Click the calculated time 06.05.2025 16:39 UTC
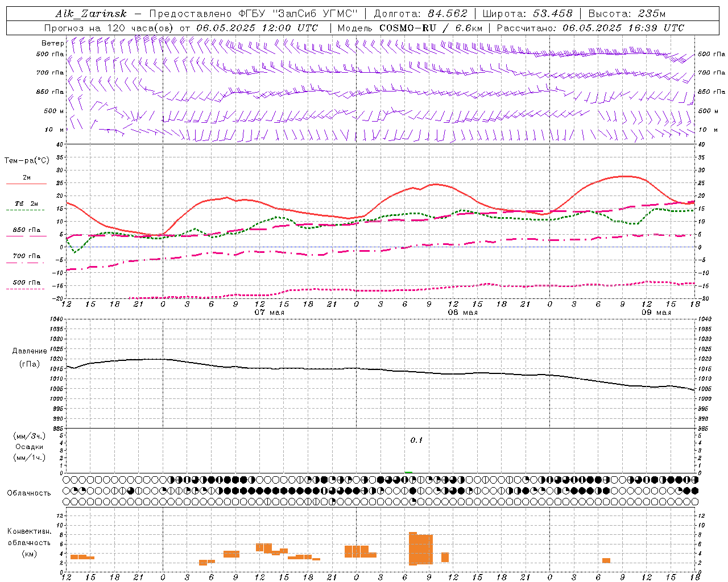Image resolution: width=728 pixels, height=582 pixels. pyautogui.click(x=623, y=28)
